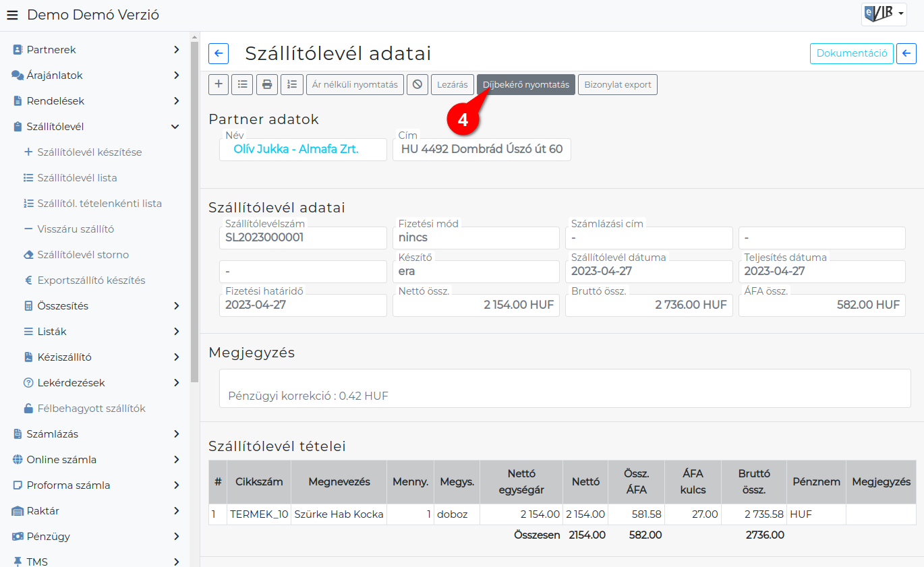Click the list view toolbar icon

(x=242, y=84)
